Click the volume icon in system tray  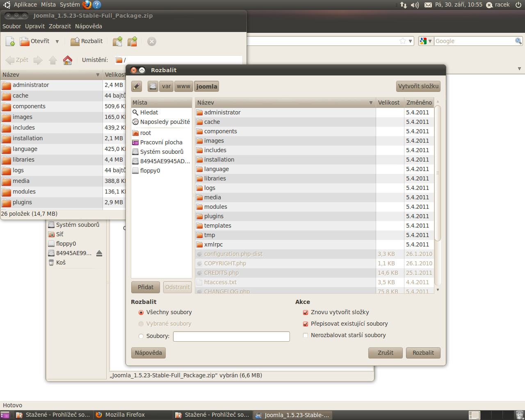pyautogui.click(x=415, y=5)
